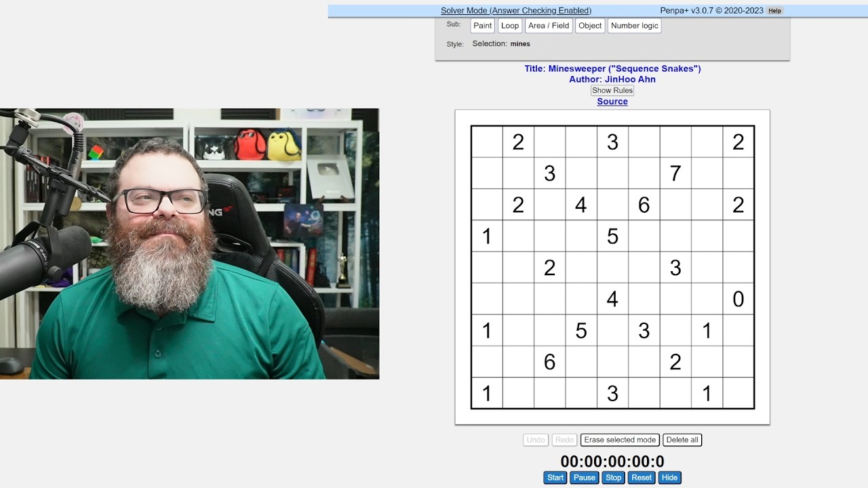868x488 pixels.
Task: Click the cell with 4 in row three
Action: pos(581,205)
